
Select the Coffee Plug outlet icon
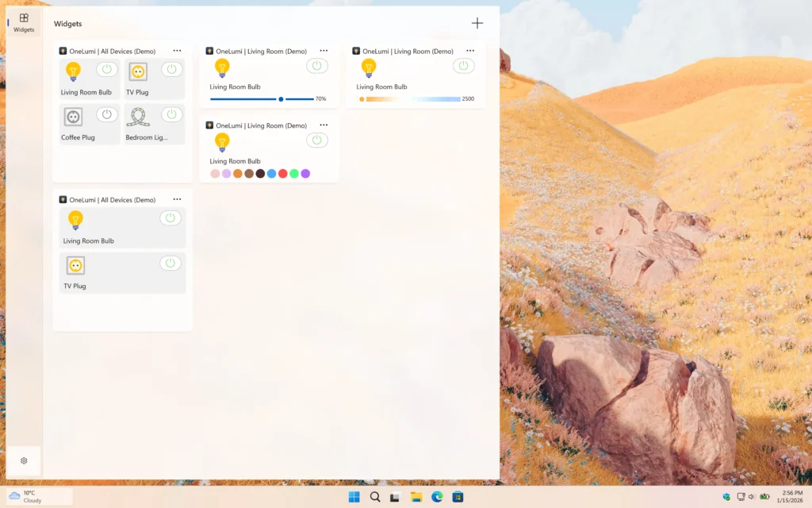click(x=73, y=117)
